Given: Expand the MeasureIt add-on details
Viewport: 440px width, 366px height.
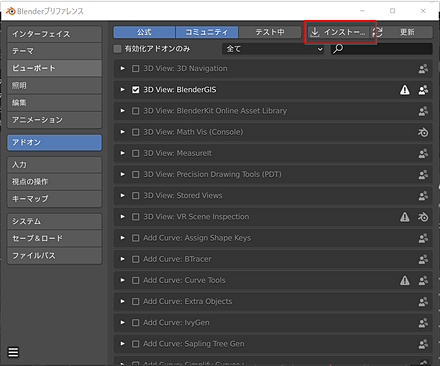Looking at the screenshot, I should [x=123, y=153].
